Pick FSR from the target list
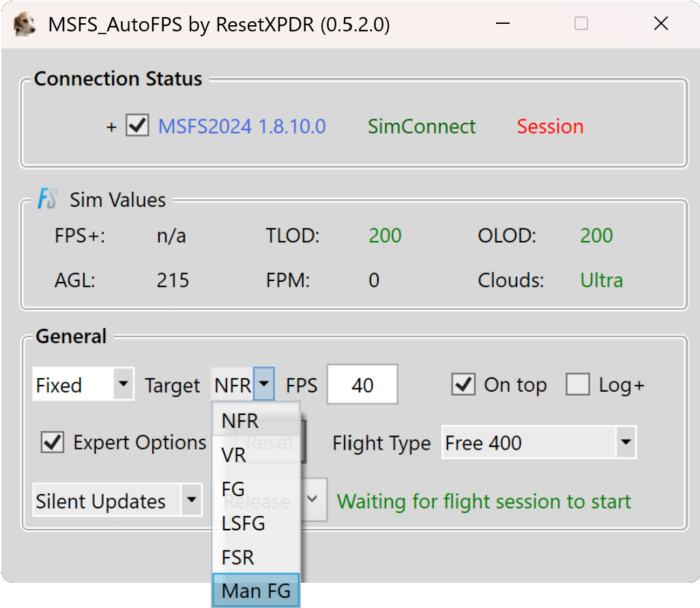 click(256, 557)
